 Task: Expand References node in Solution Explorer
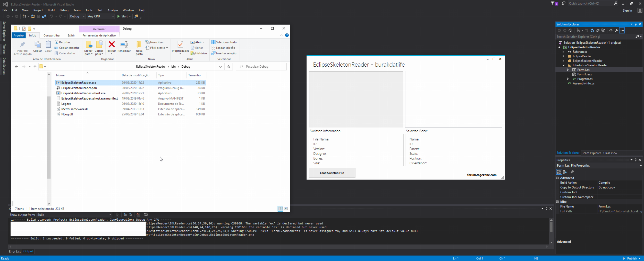click(563, 52)
